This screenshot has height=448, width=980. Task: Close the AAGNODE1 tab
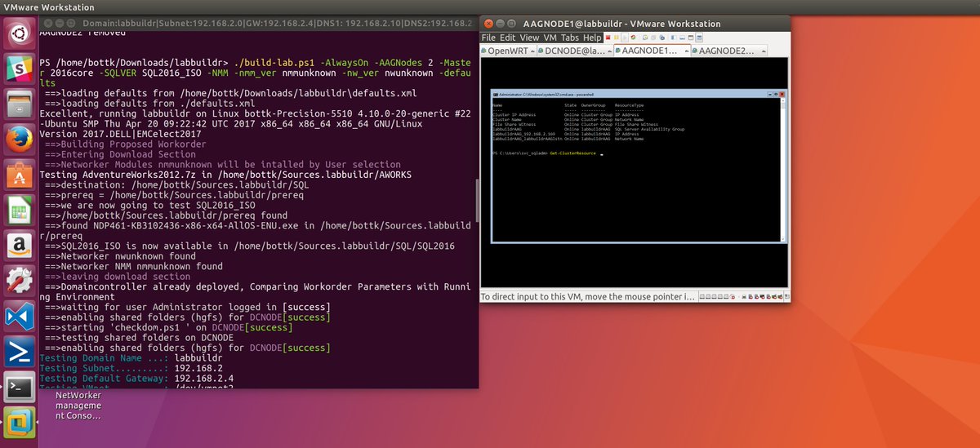coord(686,52)
